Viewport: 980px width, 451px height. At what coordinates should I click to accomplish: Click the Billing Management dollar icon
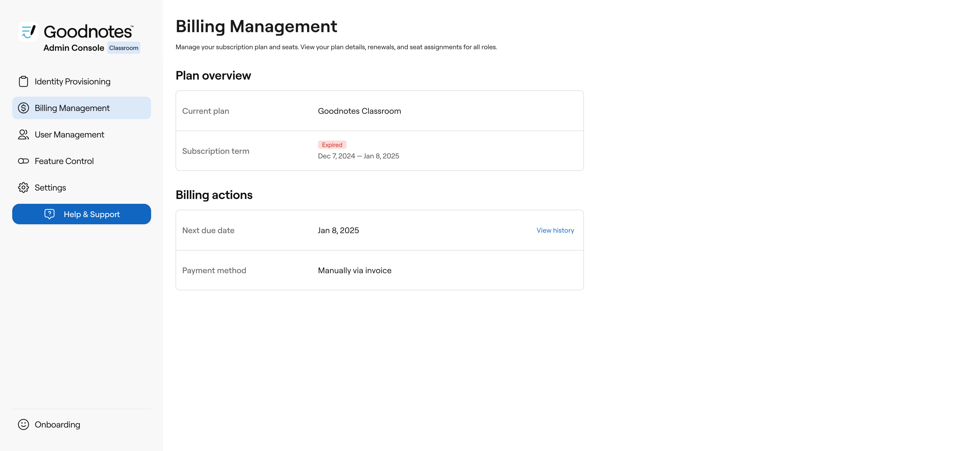[23, 108]
